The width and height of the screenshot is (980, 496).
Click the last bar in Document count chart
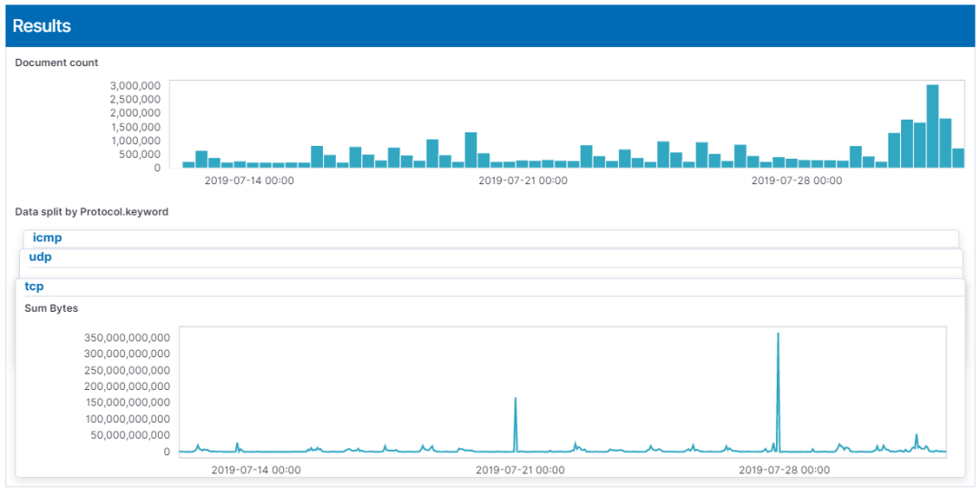pos(958,158)
